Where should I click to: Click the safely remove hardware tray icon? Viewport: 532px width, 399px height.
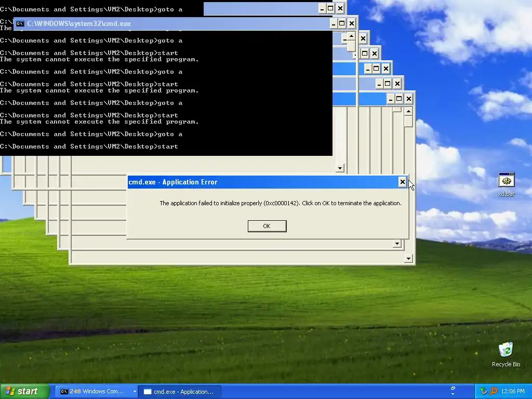[484, 391]
